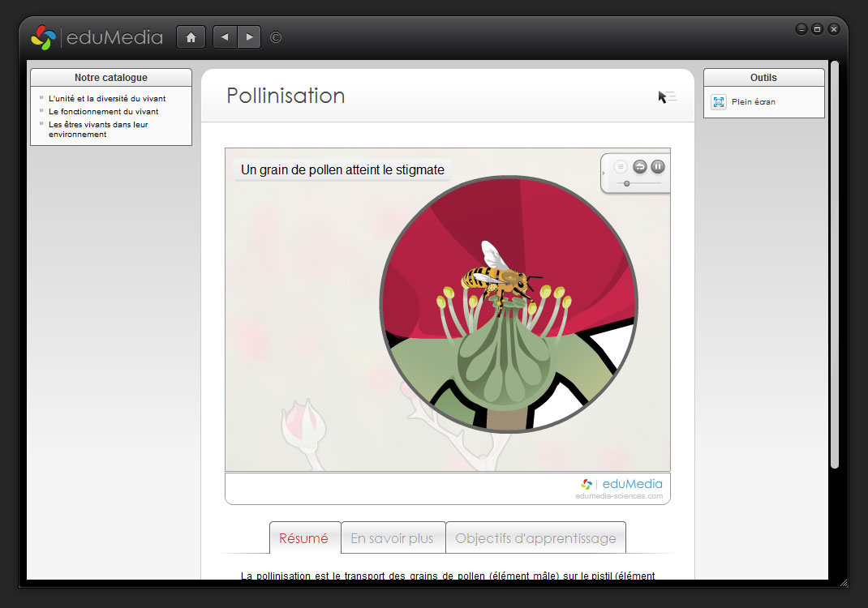Viewport: 868px width, 608px height.
Task: Expand 'Le fonctionnement du vivant' category
Action: tap(103, 112)
